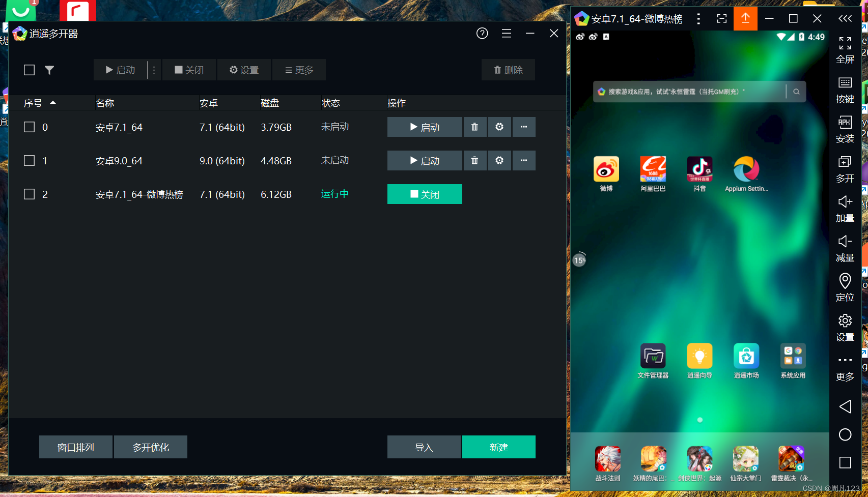Open the 逍遥市场 market app
Screen dimensions: 868x497
click(746, 356)
